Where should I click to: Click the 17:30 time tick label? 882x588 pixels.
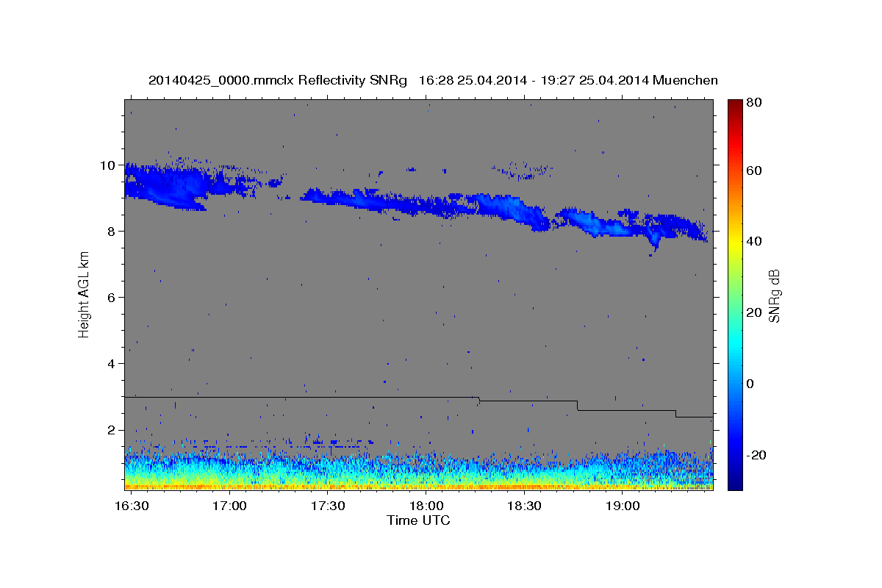point(328,506)
